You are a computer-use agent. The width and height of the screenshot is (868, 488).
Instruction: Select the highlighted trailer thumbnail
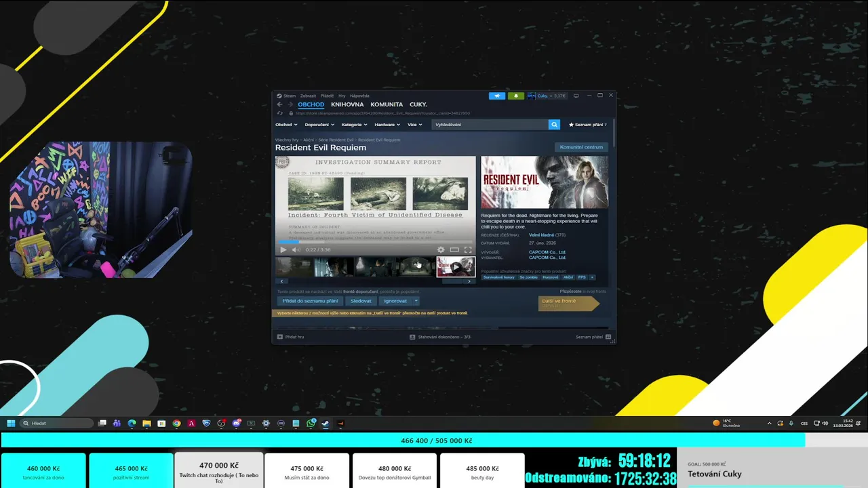[456, 266]
